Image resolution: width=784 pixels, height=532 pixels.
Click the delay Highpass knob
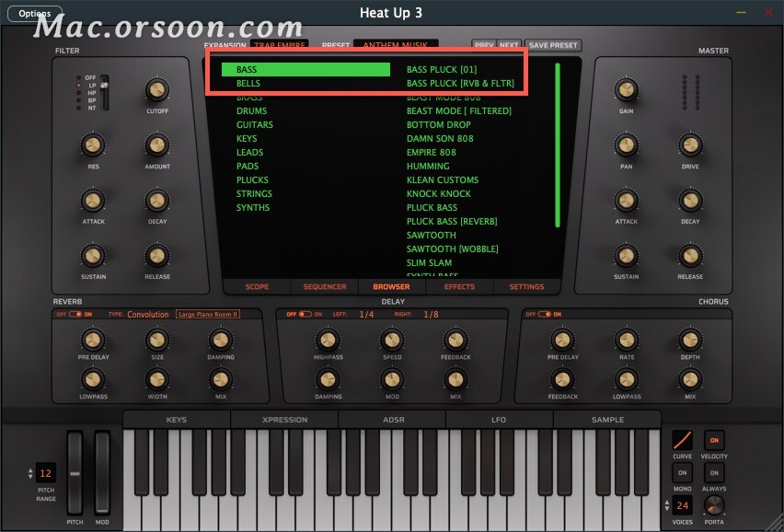point(328,340)
